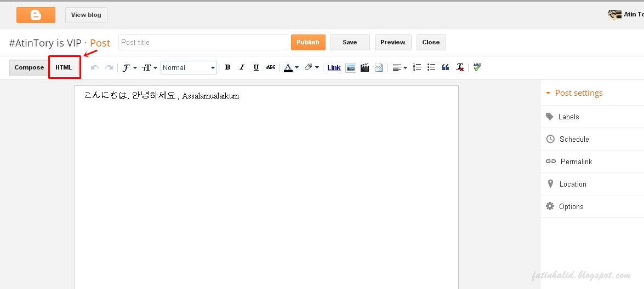Screen dimensions: 644x289
Task: Redo the last edit
Action: point(109,68)
